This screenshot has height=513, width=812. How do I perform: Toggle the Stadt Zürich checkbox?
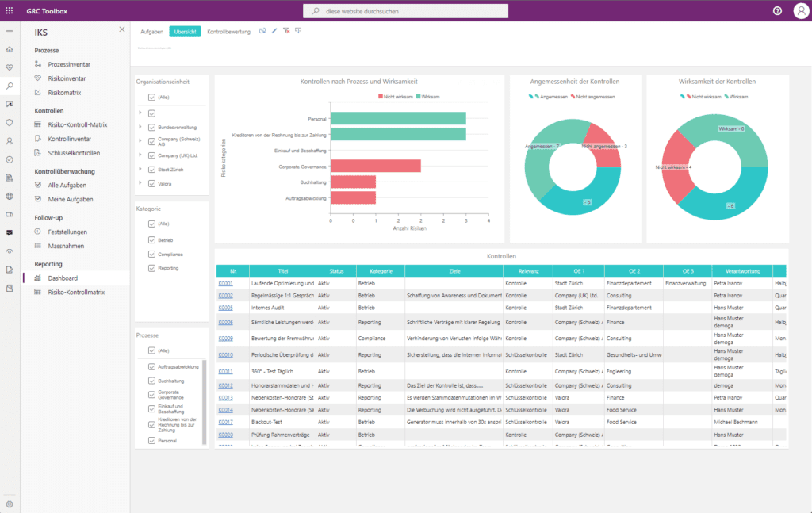point(151,169)
